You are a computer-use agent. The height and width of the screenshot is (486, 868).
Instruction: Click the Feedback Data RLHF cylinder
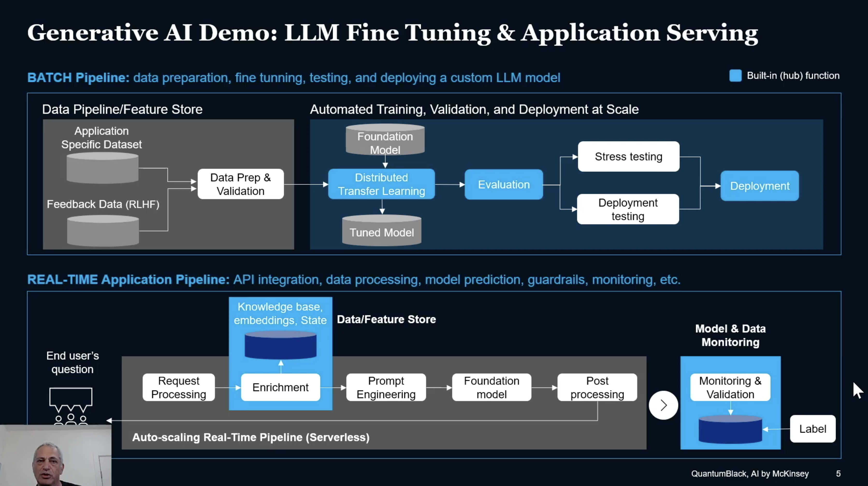point(103,231)
